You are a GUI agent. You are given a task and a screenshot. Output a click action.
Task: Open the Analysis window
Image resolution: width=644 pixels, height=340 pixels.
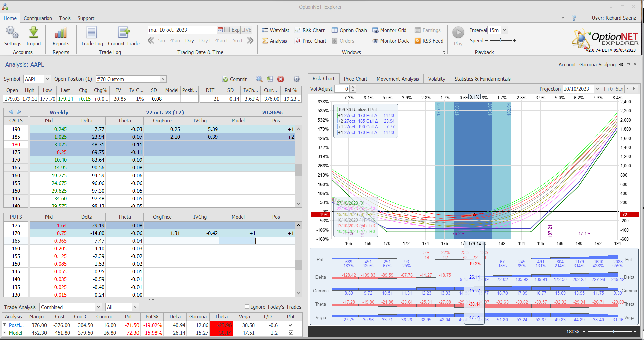(275, 41)
